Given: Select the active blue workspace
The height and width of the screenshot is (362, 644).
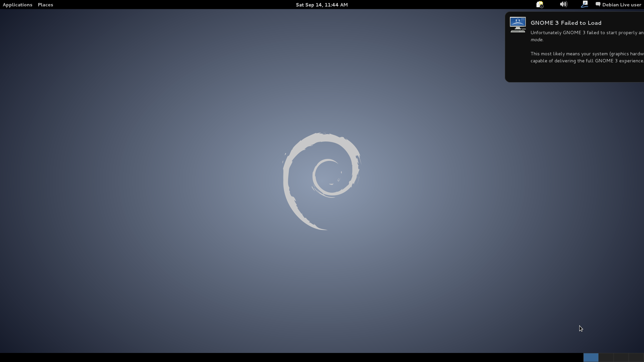Looking at the screenshot, I should (x=591, y=357).
